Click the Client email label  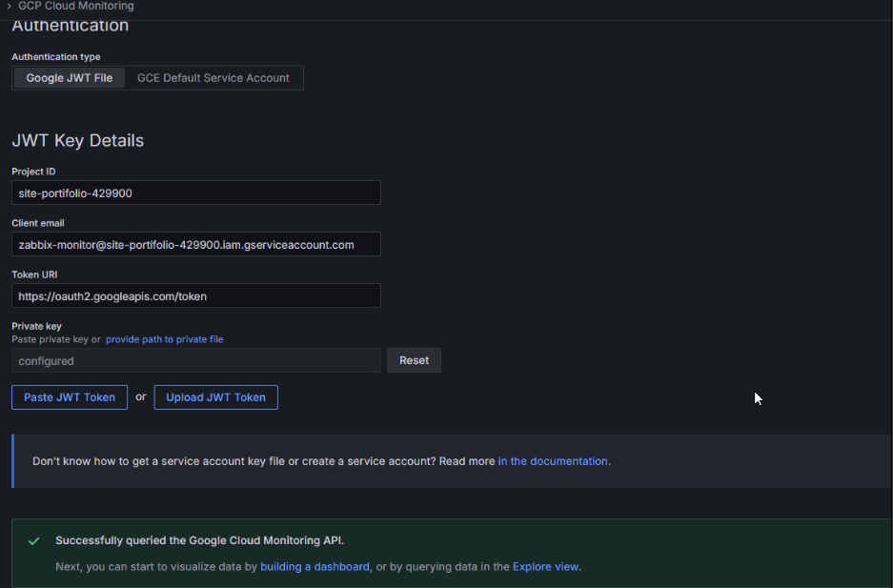(x=38, y=223)
